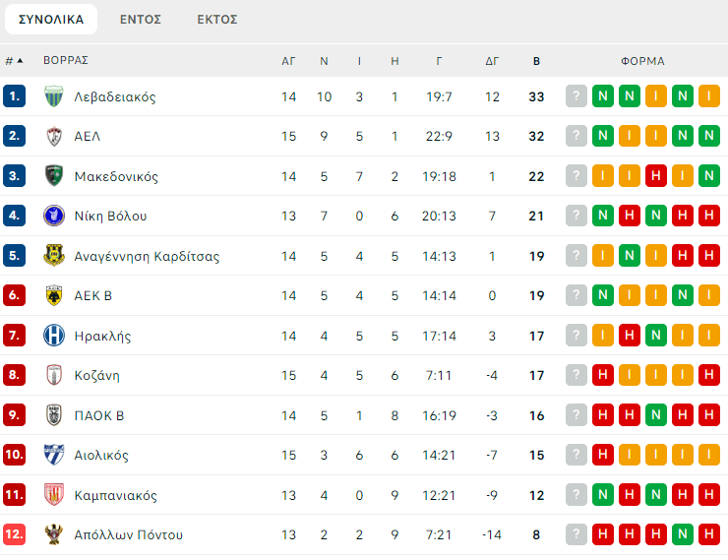Switch to the ΕΚΤΟΣ tab
Viewport: 728px width, 560px height.
[216, 19]
